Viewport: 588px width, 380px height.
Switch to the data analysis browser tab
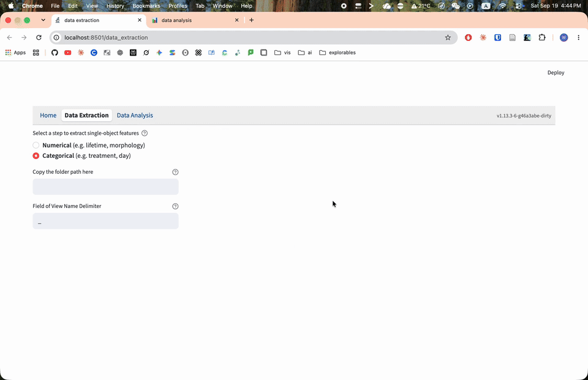coord(194,20)
